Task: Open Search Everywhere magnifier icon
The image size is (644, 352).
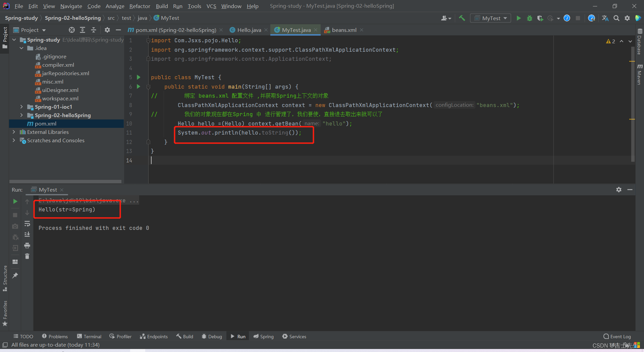Action: 616,18
